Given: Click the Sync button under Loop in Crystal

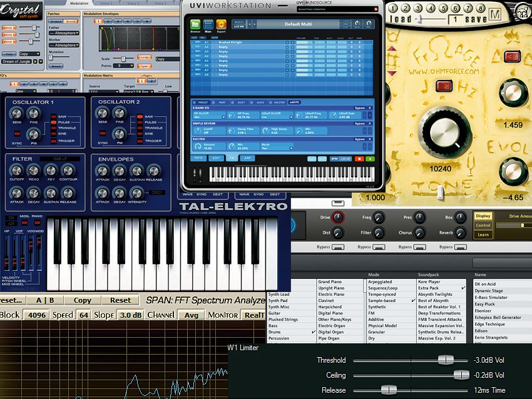Looking at the screenshot, I should (145, 66).
